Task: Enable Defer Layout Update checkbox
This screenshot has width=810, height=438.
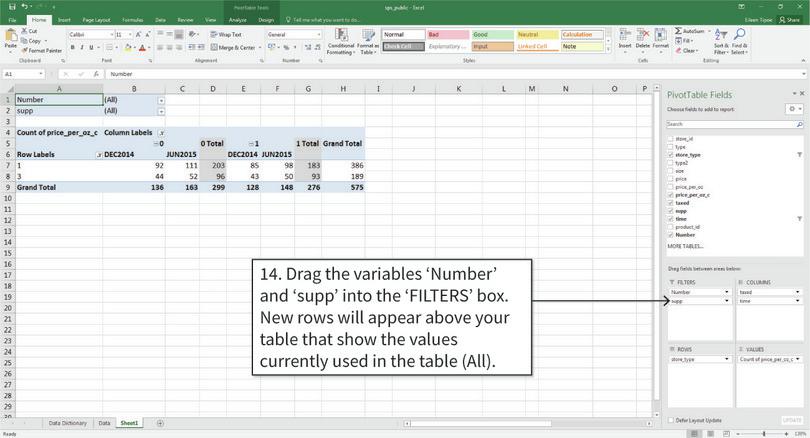Action: point(671,420)
